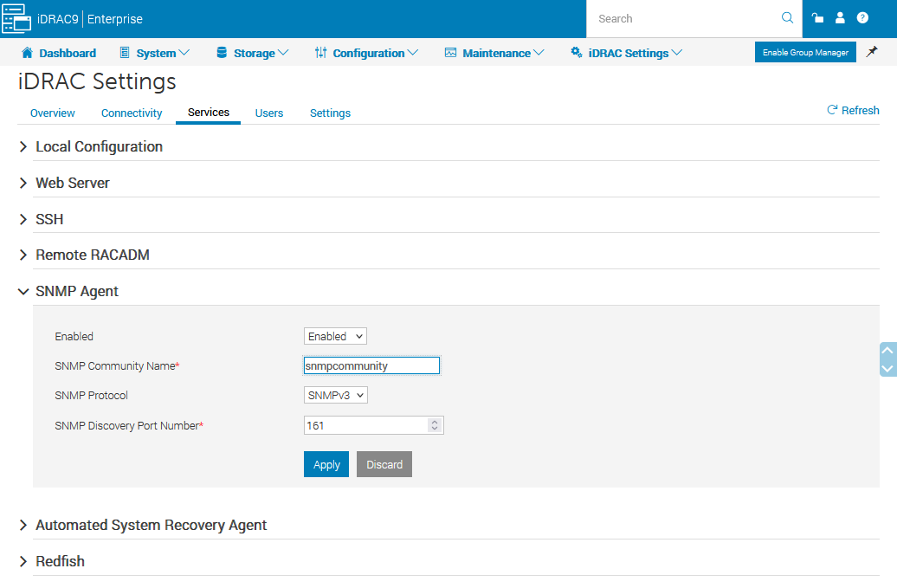Screen dimensions: 897x588
Task: Click the Dashboard home icon
Action: click(x=27, y=53)
